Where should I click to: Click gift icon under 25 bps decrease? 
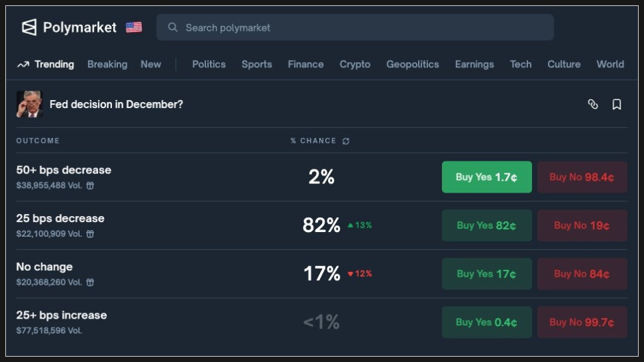pyautogui.click(x=90, y=234)
